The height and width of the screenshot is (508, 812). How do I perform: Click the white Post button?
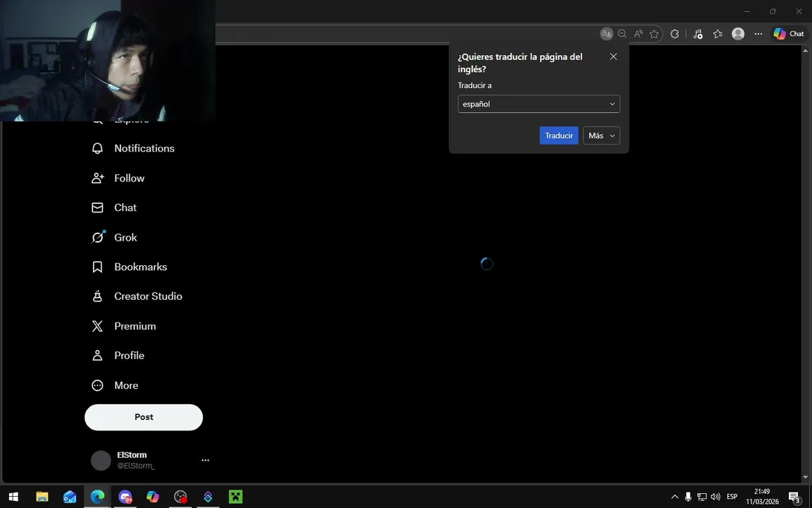click(144, 417)
